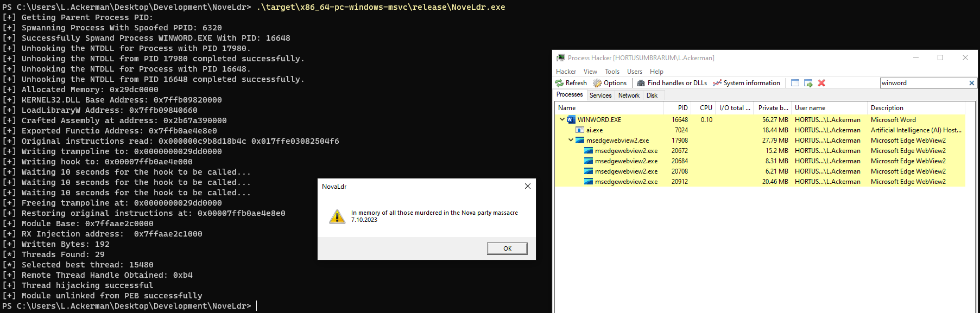Select msedgewebview2.exe name in 20708 row
This screenshot has width=980, height=313.
click(626, 171)
